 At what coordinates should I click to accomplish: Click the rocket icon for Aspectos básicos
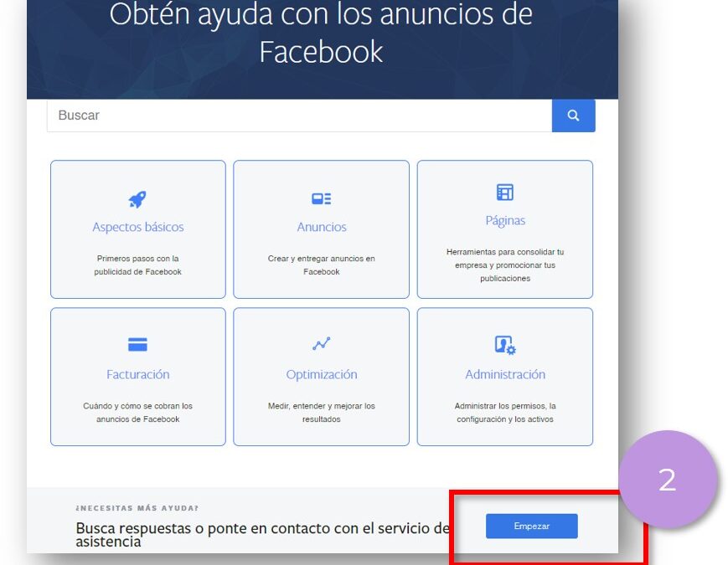tap(137, 199)
